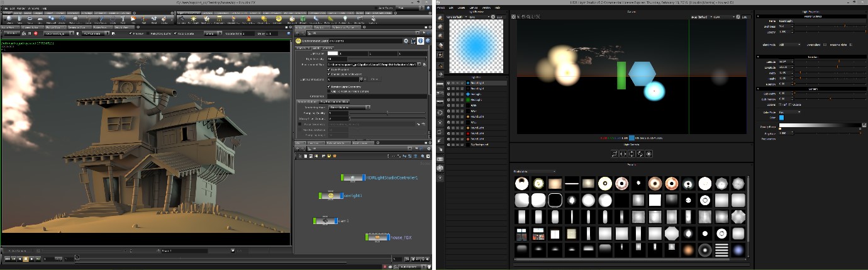Click the Camera tool on the lights shelf
This screenshot has width=868, height=270.
tap(181, 20)
